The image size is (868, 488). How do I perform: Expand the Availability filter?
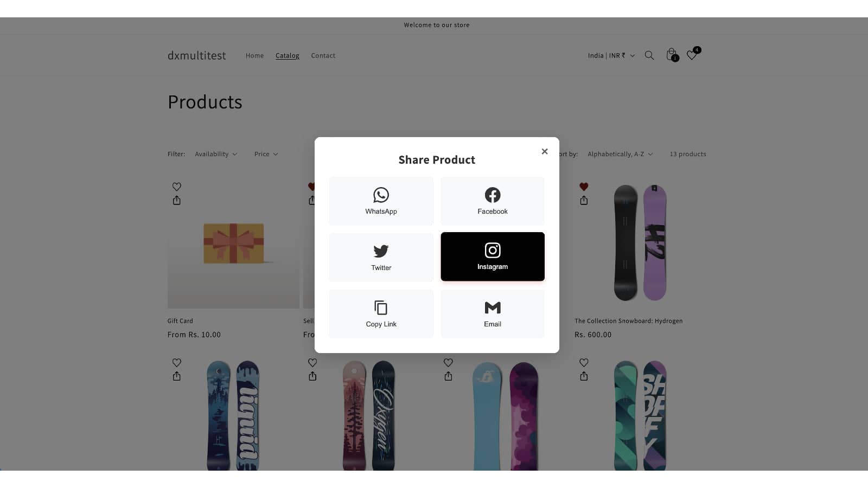tap(216, 154)
